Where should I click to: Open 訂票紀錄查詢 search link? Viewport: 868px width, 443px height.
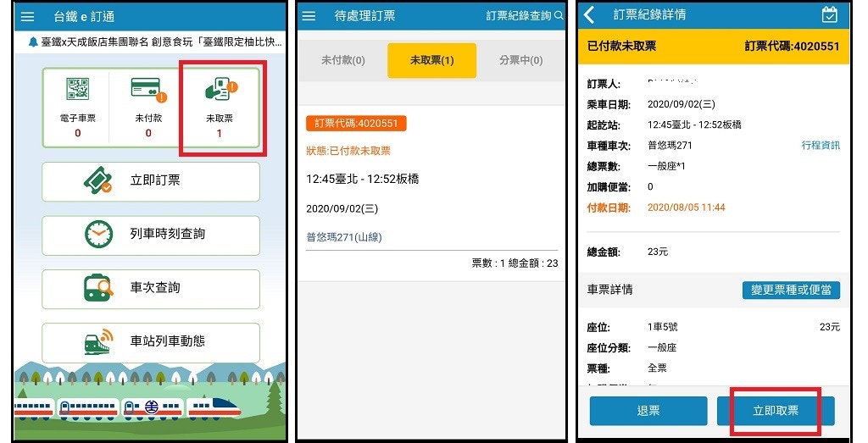(x=519, y=15)
